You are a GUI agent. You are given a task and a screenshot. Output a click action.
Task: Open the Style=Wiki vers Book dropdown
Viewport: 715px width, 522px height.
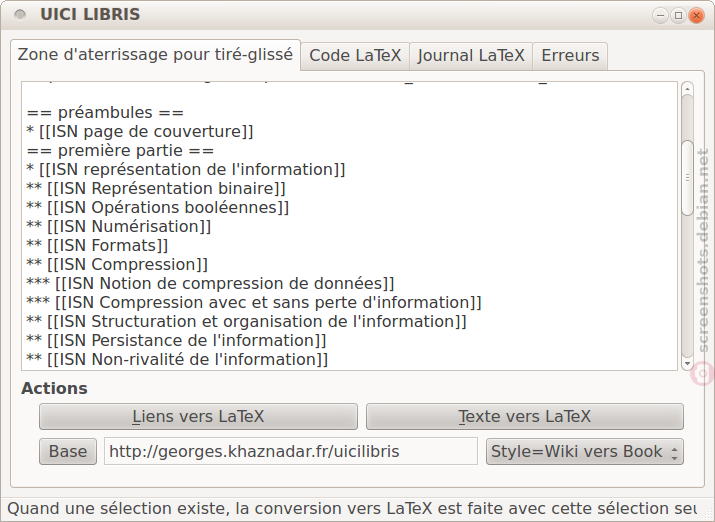(585, 451)
